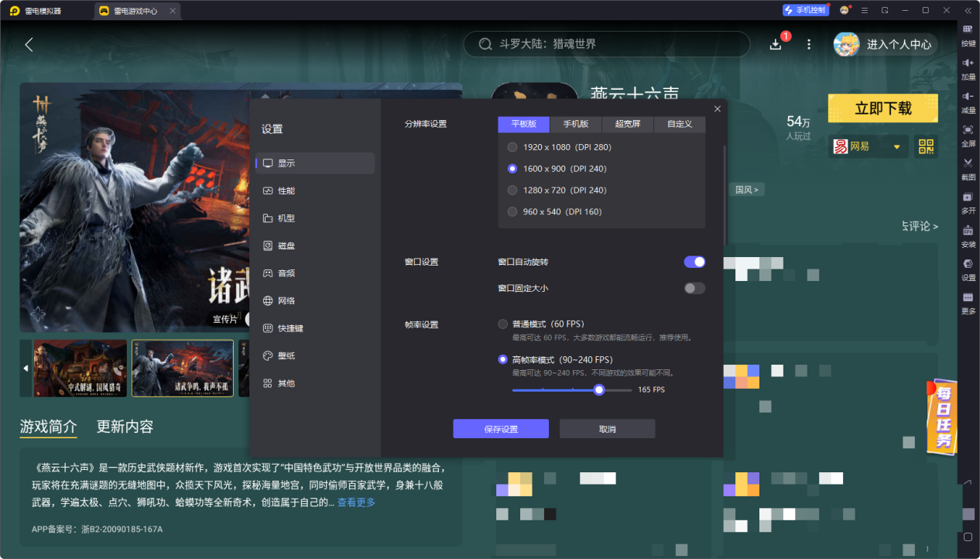Select the highlighted 诸武争鸣 thumbnail

click(183, 369)
